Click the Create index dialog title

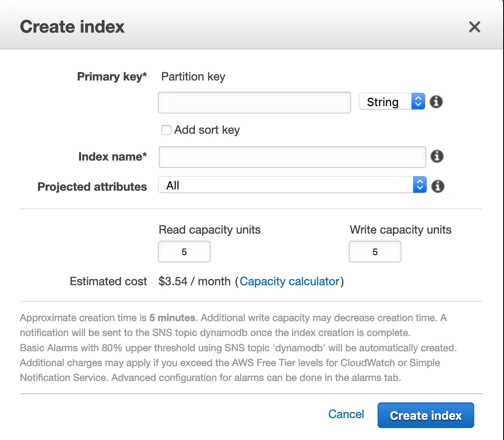pos(72,27)
